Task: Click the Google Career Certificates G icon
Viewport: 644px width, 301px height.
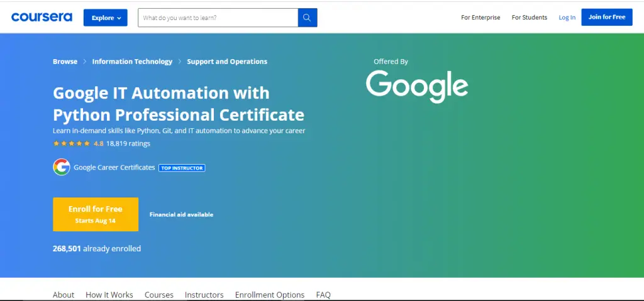Action: 61,167
